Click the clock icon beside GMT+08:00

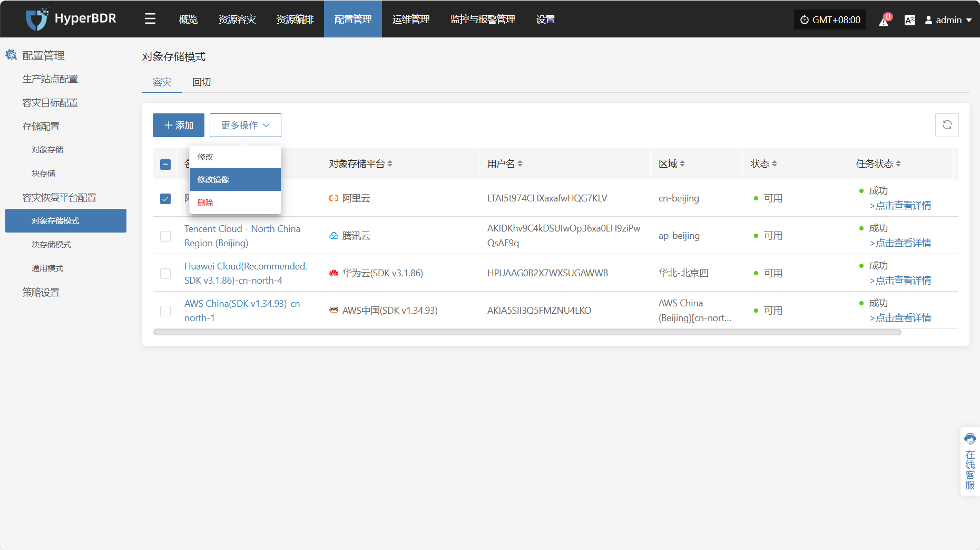pyautogui.click(x=805, y=20)
